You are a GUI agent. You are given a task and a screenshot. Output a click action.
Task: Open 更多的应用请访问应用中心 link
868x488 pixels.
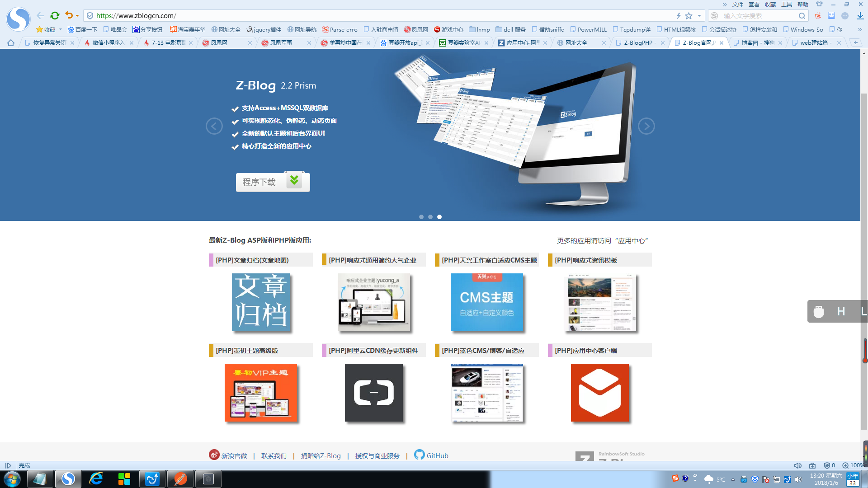(602, 240)
